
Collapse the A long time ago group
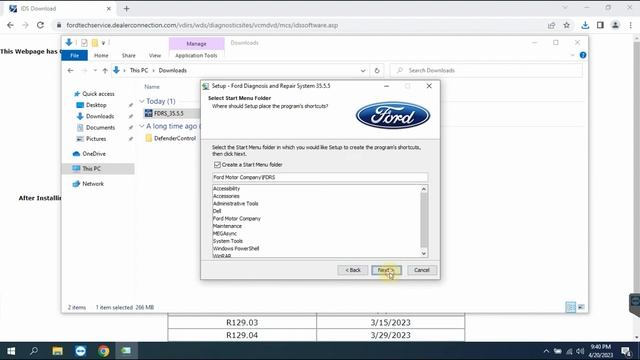142,126
